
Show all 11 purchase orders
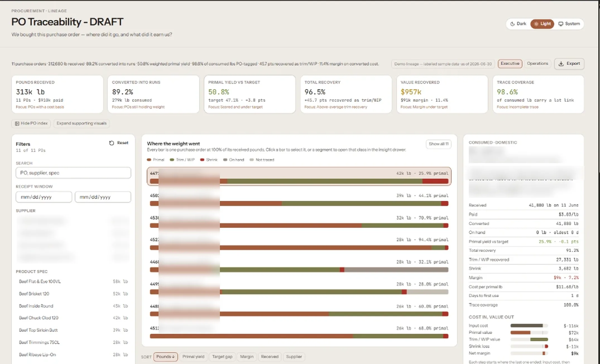[438, 144]
